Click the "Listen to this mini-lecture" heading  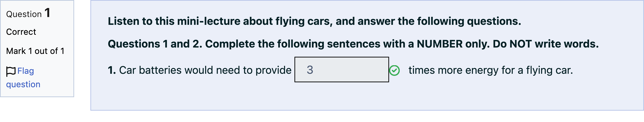click(x=314, y=21)
